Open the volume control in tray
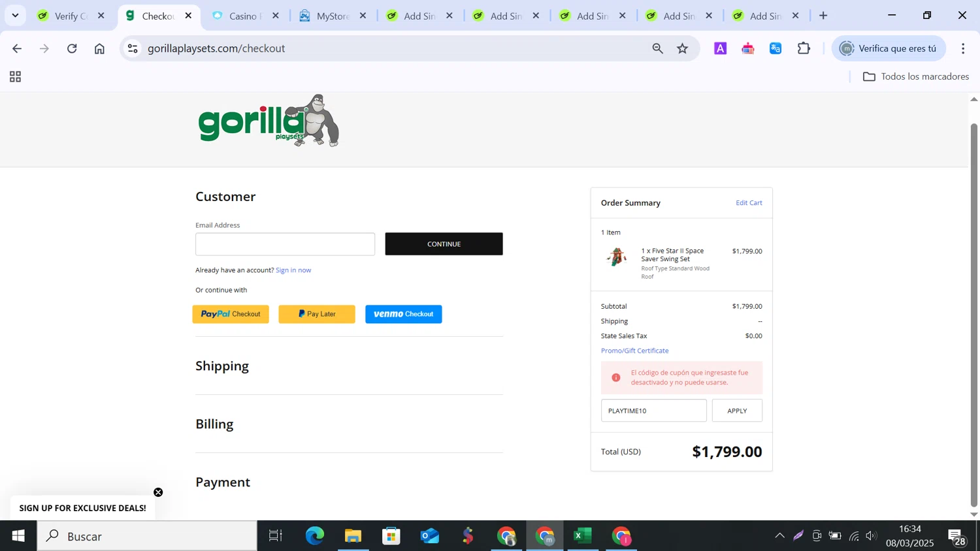The image size is (980, 551). [871, 536]
